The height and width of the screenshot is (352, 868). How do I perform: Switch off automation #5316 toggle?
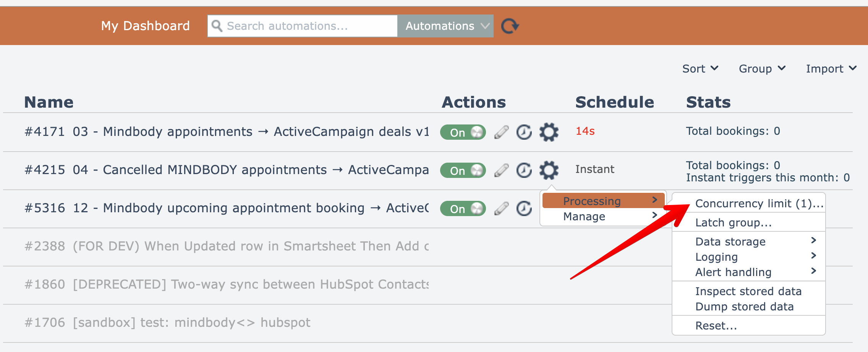463,208
